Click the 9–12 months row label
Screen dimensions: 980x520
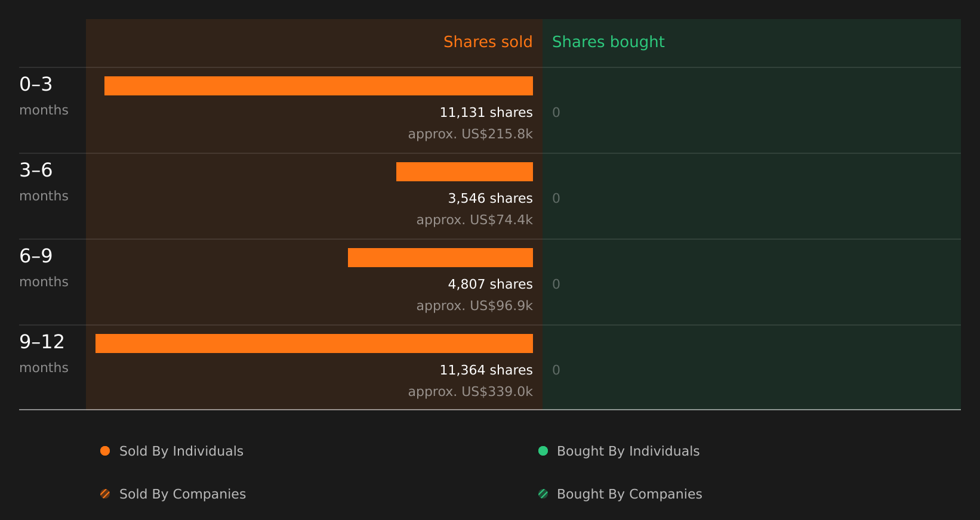coord(44,354)
